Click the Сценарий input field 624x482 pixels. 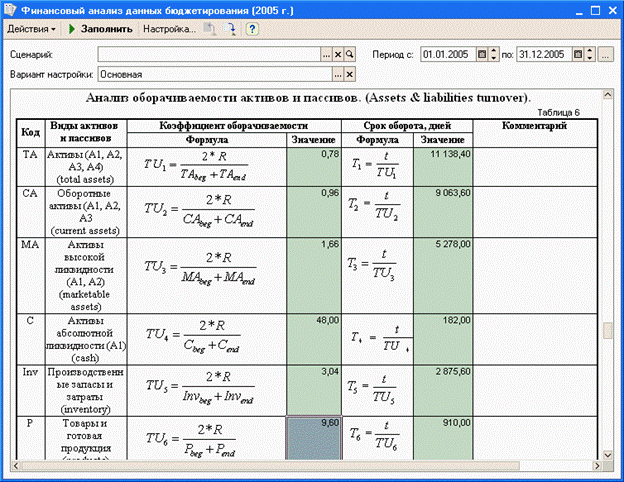point(209,55)
